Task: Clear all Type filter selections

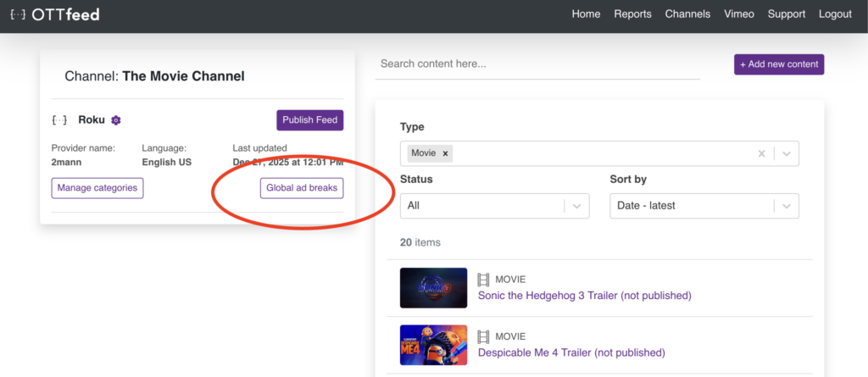Action: coord(761,153)
